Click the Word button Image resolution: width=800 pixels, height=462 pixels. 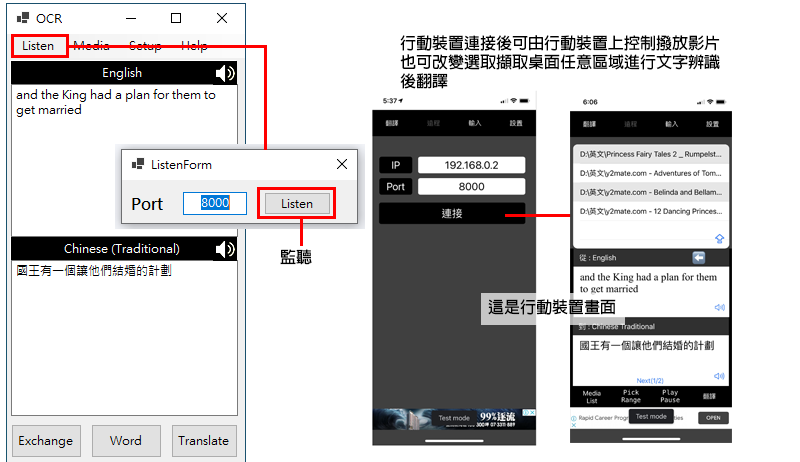[126, 441]
